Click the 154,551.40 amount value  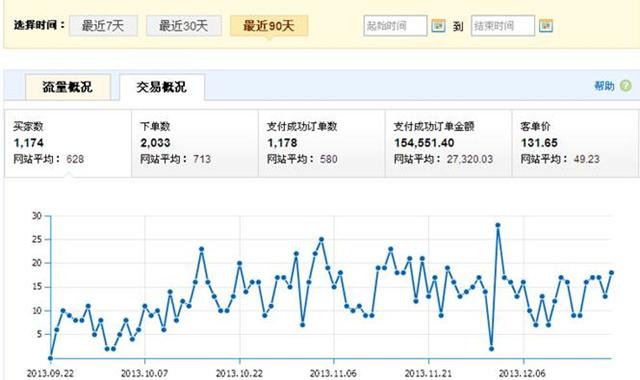click(424, 143)
